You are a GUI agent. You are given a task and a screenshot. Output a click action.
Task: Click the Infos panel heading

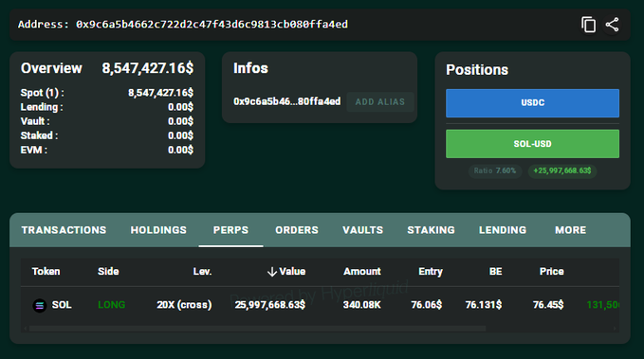click(x=250, y=68)
